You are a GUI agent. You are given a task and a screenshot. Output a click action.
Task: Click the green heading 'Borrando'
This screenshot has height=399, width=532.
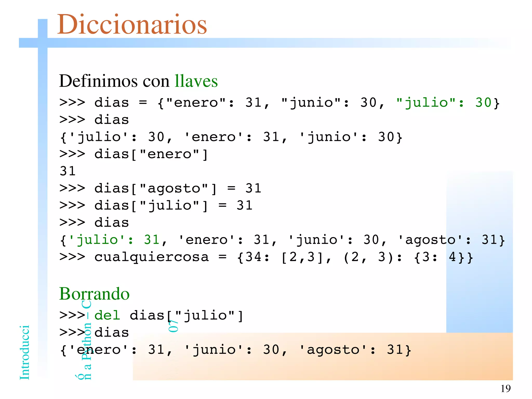coord(94,294)
